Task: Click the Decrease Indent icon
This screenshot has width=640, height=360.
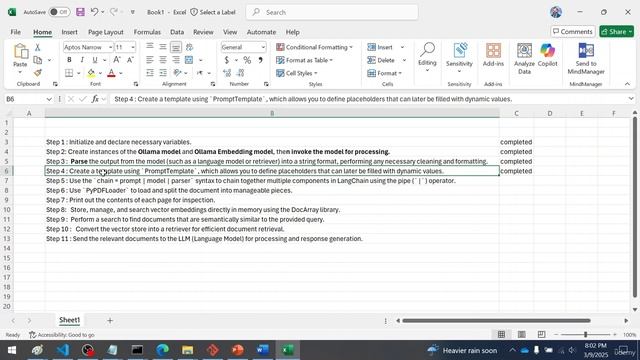Action: click(150, 73)
